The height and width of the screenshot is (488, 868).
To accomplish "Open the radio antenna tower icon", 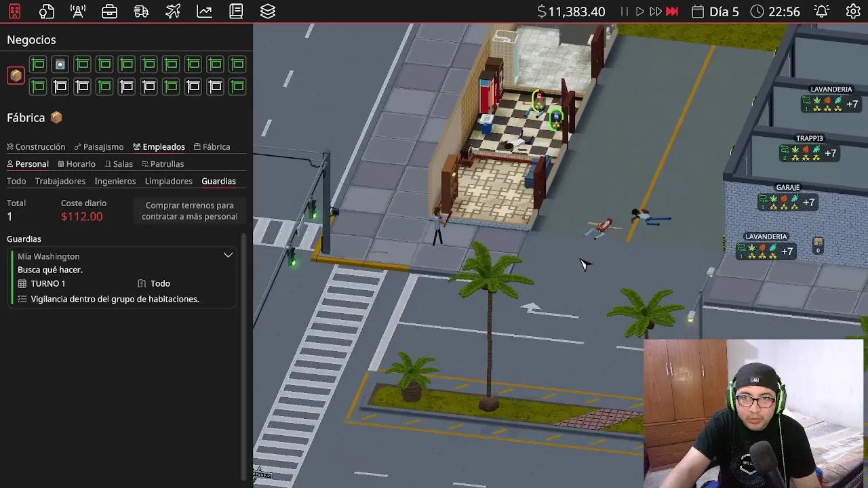I will coord(78,12).
